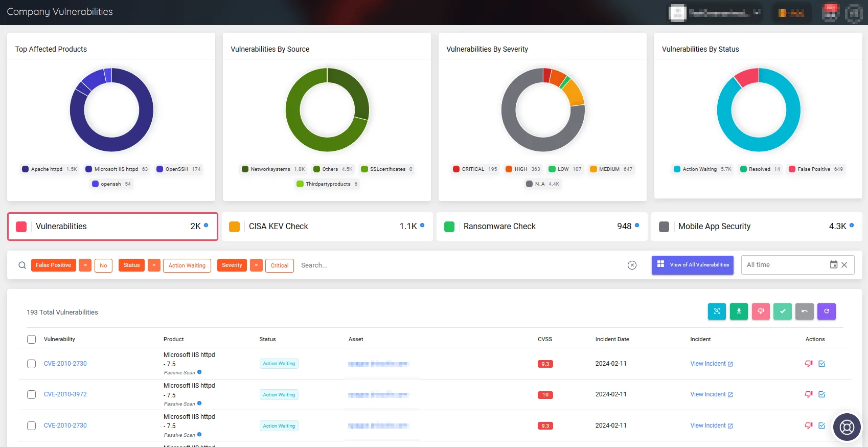
Task: Click the pink thumbs-down false positive button
Action: click(x=761, y=311)
